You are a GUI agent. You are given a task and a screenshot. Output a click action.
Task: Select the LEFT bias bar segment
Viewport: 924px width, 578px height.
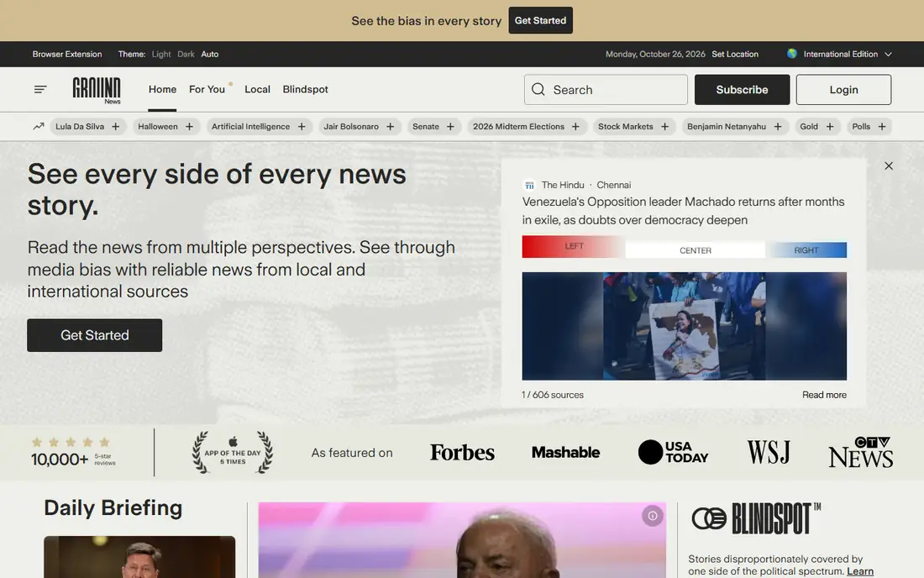[574, 246]
